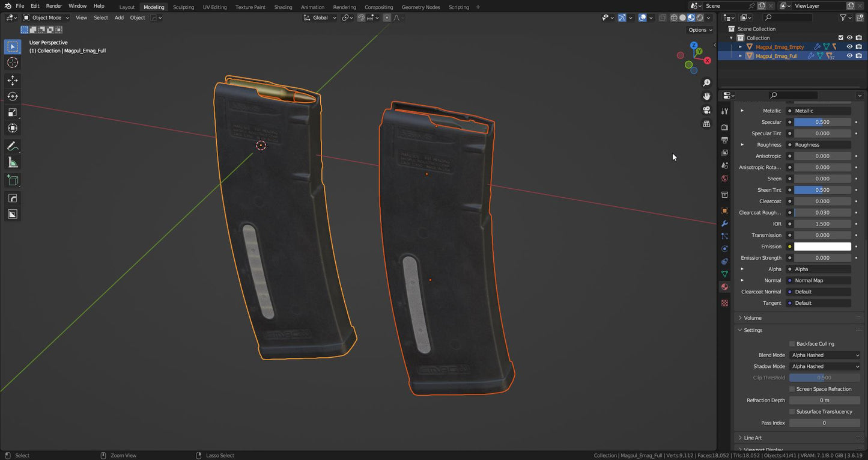Select Magpul_Emag_Full in the outliner
The image size is (868, 460).
(x=776, y=56)
